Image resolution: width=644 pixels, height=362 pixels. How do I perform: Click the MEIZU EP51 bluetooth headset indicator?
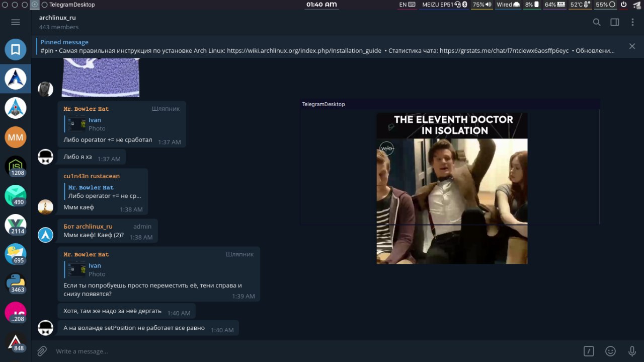[x=445, y=5]
